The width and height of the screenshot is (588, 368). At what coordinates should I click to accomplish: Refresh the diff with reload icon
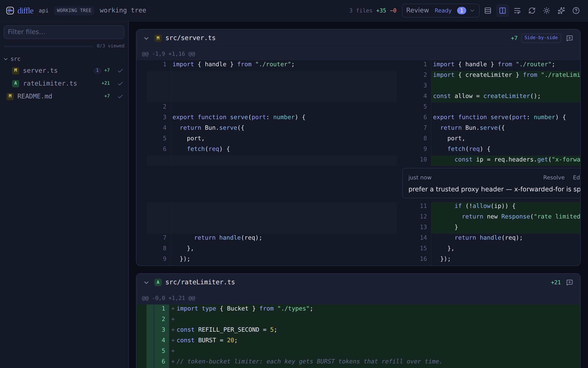[532, 11]
